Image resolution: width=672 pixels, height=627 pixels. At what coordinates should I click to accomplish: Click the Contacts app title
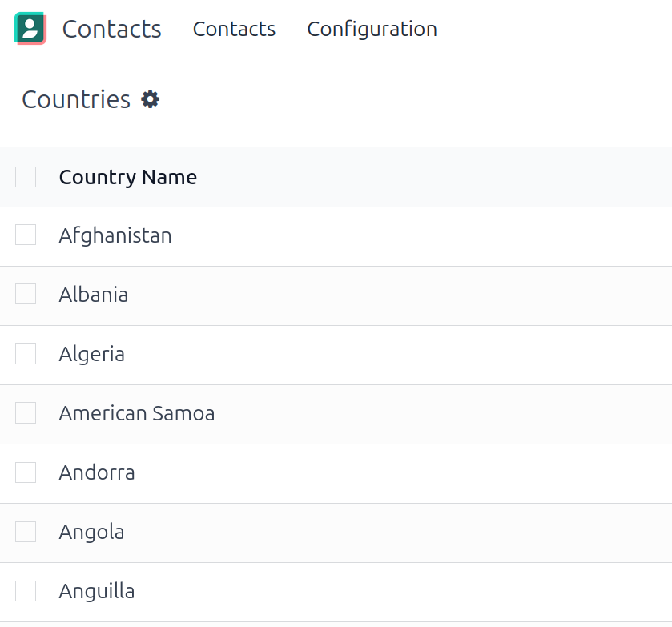(111, 29)
